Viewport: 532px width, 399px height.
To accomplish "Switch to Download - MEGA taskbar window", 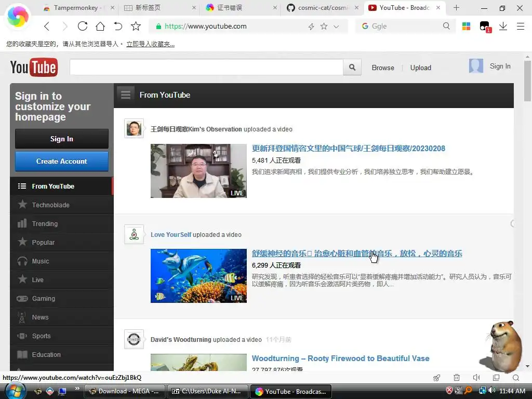I will tap(124, 391).
